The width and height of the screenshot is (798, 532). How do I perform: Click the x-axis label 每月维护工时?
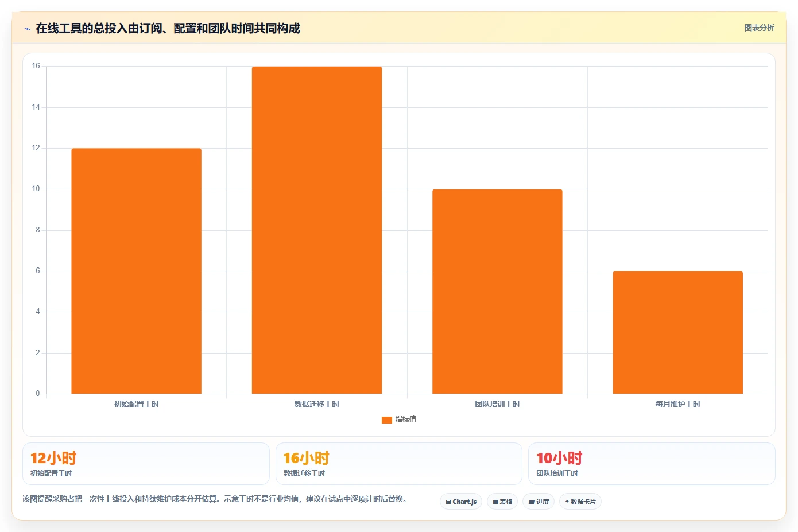(677, 405)
